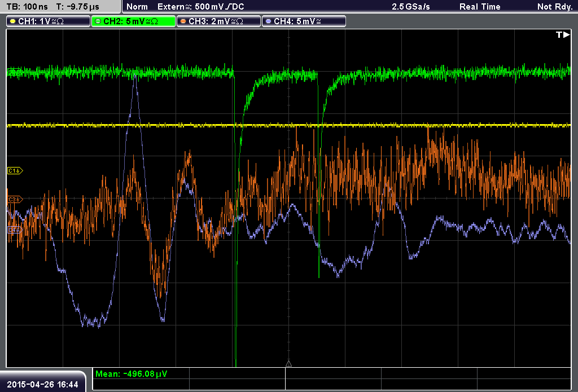
Task: Click the green dot in the CH2 tab
Action: (98, 21)
